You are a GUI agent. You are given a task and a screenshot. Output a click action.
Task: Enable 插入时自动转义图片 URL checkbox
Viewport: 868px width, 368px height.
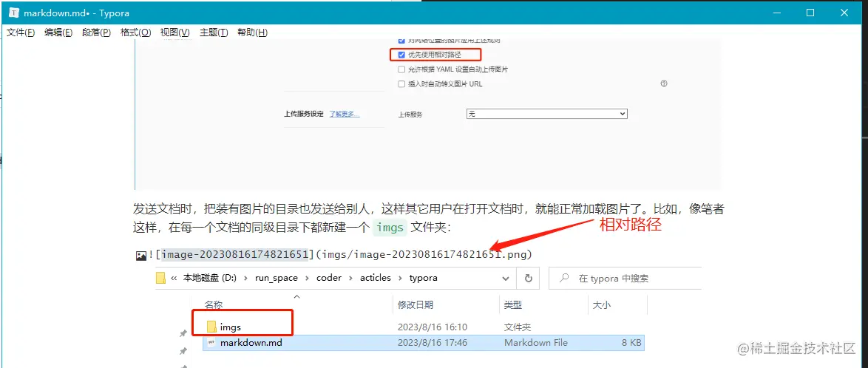coord(402,84)
